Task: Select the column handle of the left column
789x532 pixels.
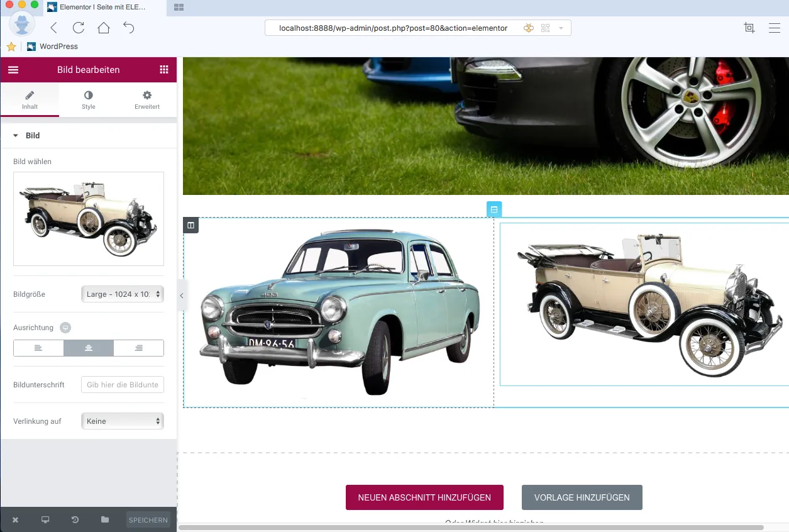Action: point(191,225)
